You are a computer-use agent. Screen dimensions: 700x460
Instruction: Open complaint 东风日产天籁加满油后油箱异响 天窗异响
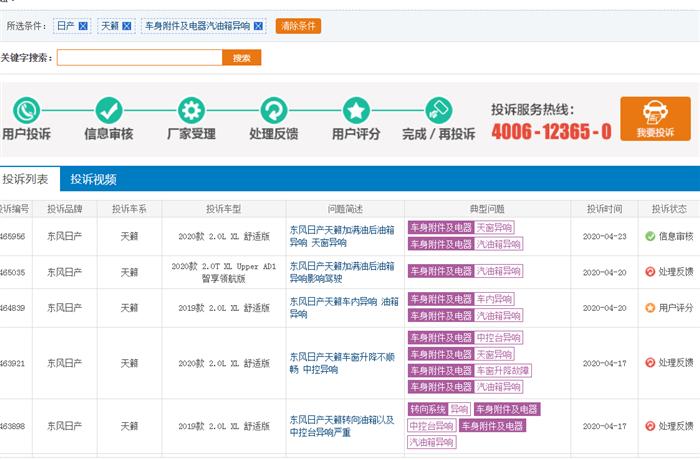pos(342,236)
